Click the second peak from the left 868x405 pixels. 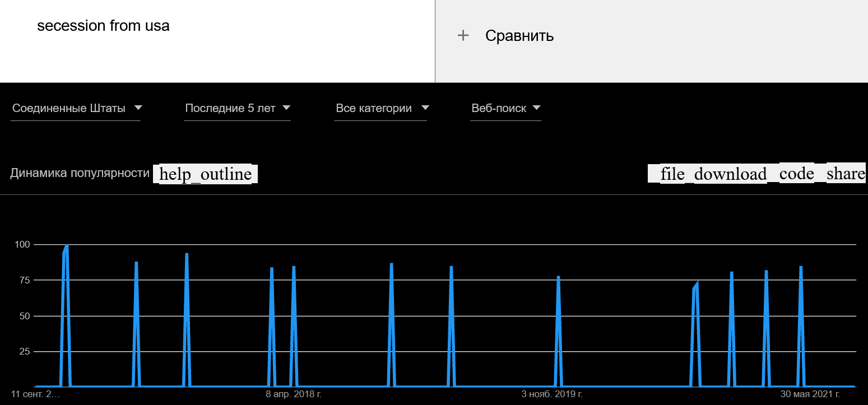tap(136, 263)
